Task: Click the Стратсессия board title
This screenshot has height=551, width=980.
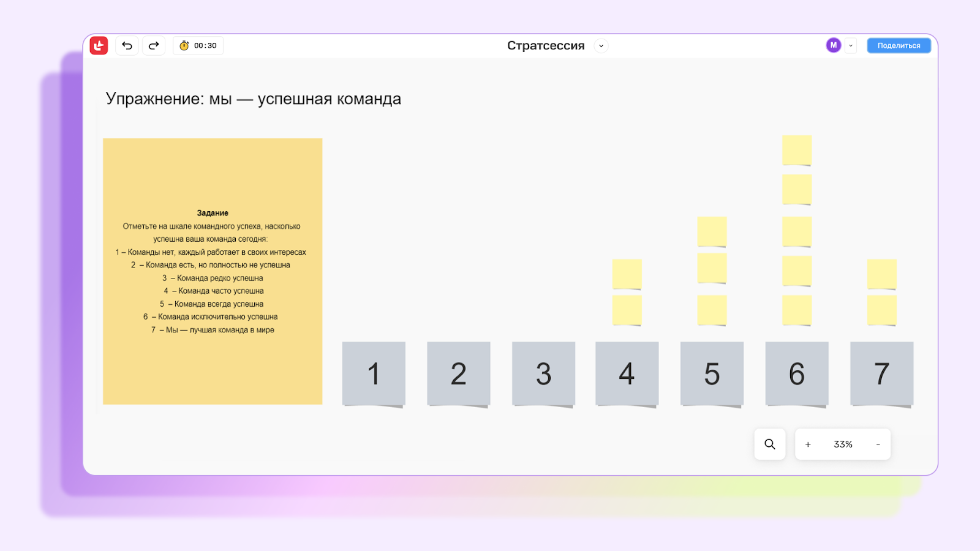Action: tap(546, 46)
